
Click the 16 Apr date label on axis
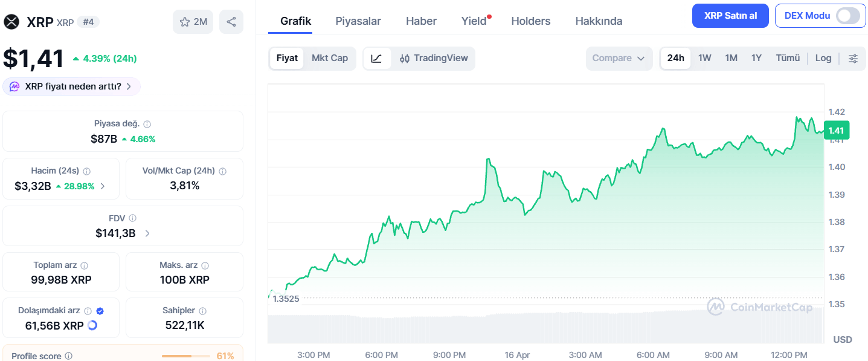(517, 355)
